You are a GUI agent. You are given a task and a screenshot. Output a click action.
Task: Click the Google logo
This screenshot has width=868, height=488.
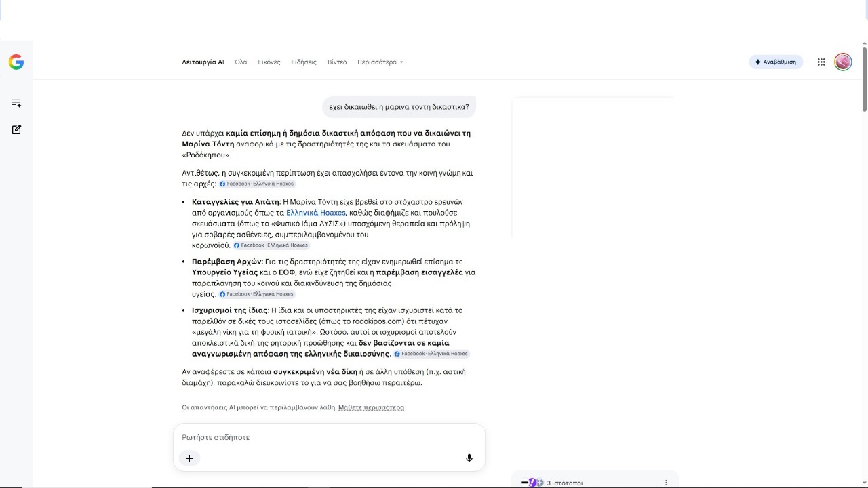[x=16, y=62]
